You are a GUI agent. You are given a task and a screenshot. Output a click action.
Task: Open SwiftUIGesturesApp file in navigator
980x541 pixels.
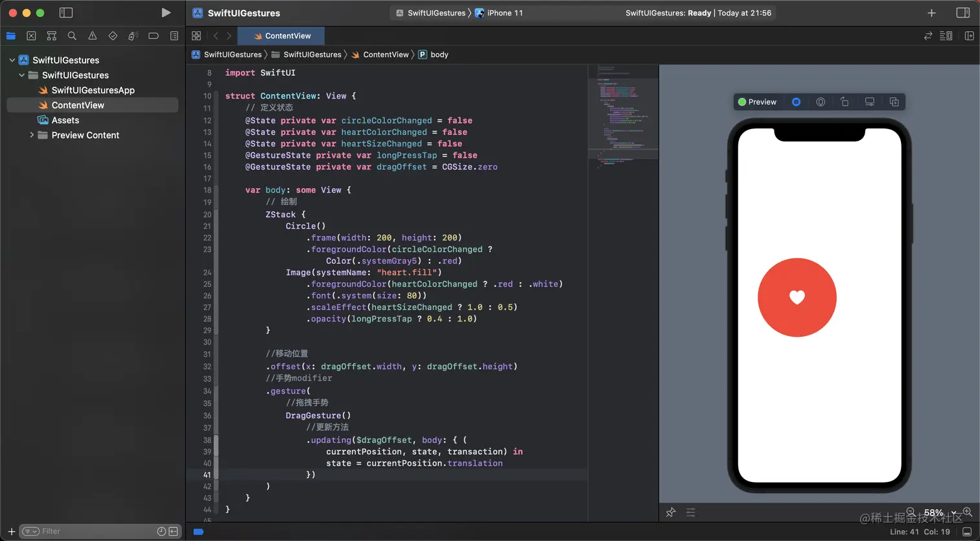point(93,90)
